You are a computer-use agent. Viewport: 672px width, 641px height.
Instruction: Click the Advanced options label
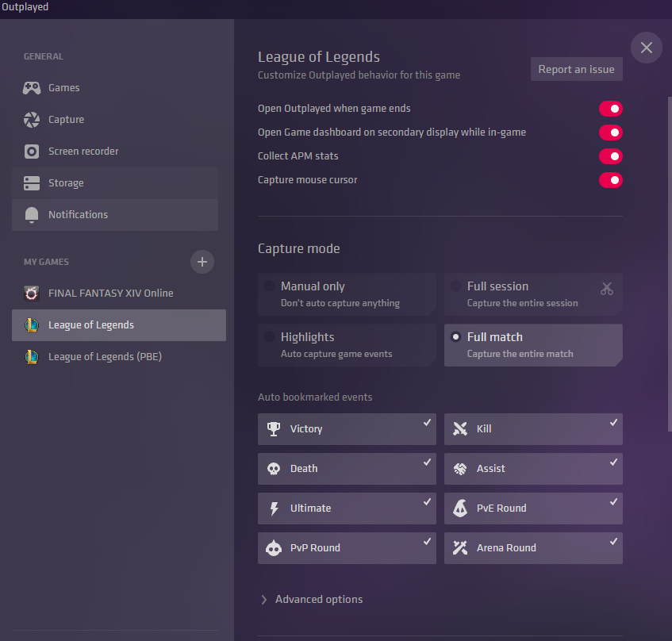(319, 600)
